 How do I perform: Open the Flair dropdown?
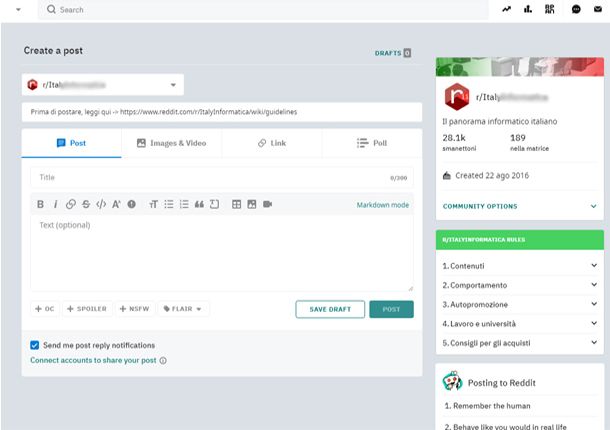tap(183, 309)
